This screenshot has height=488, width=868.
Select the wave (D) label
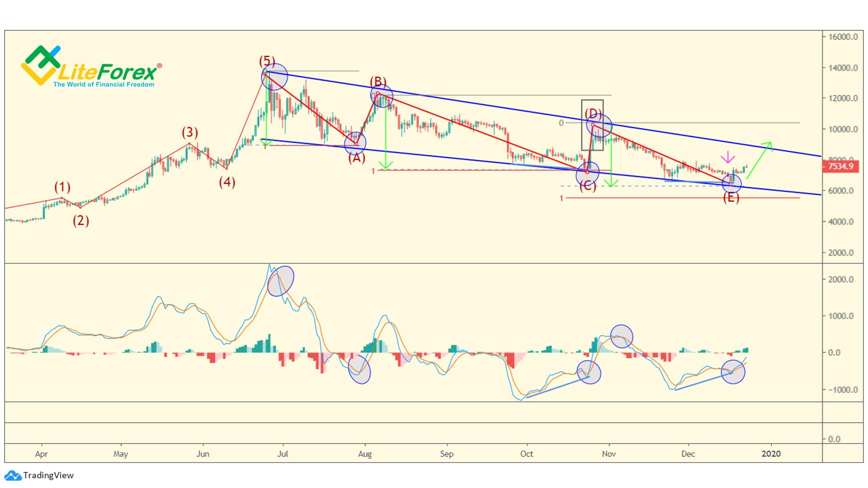[x=593, y=114]
